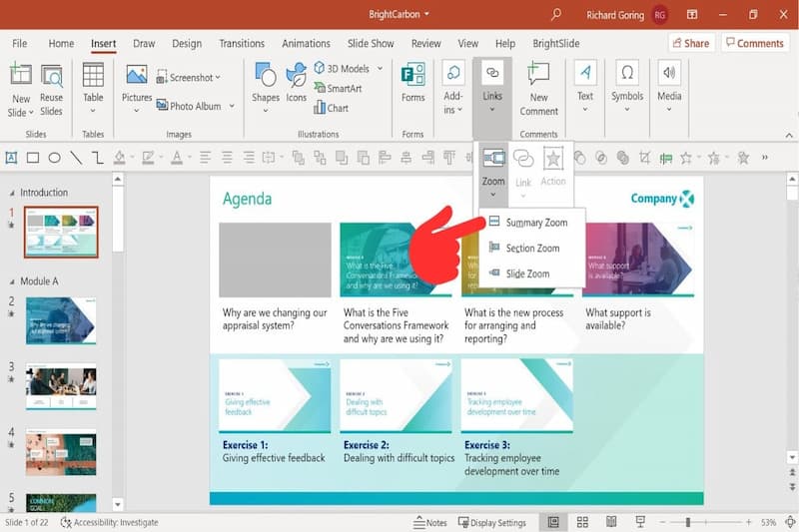The image size is (799, 532).
Task: Adjust the zoom level slider
Action: [687, 522]
